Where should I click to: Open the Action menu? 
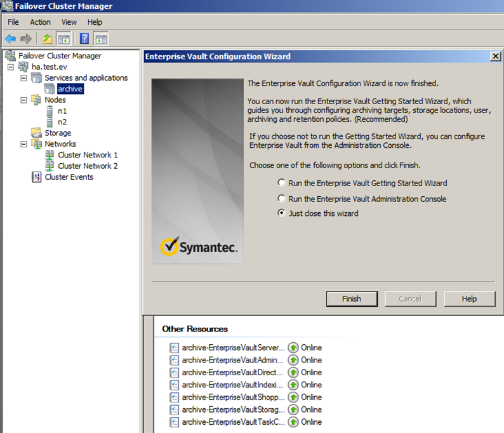coord(40,22)
